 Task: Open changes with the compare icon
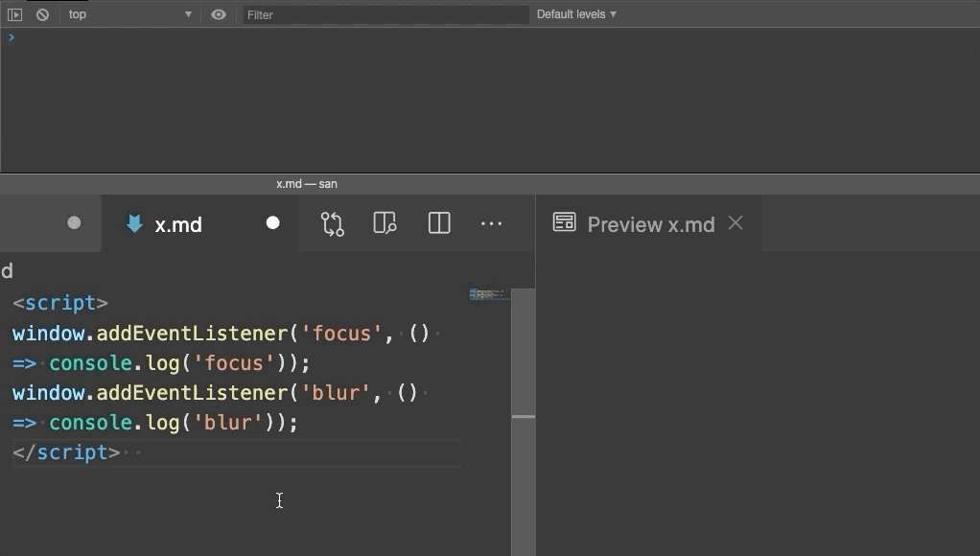[x=333, y=223]
